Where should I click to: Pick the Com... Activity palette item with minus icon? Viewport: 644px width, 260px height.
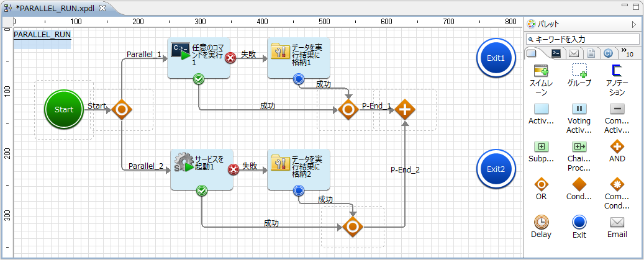(617, 119)
